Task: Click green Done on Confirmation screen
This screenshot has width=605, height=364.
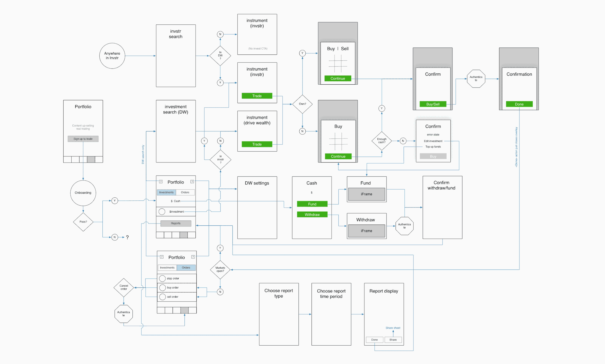Action: click(x=519, y=104)
